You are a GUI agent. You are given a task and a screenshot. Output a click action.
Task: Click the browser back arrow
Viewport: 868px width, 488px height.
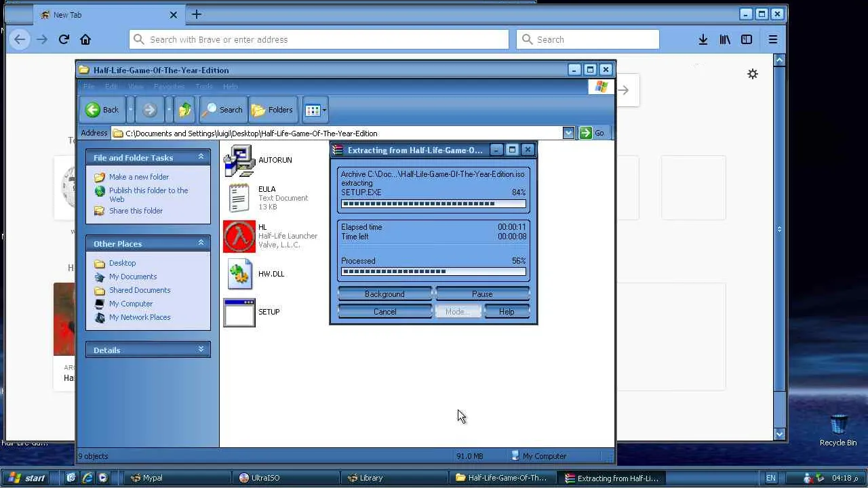click(20, 39)
